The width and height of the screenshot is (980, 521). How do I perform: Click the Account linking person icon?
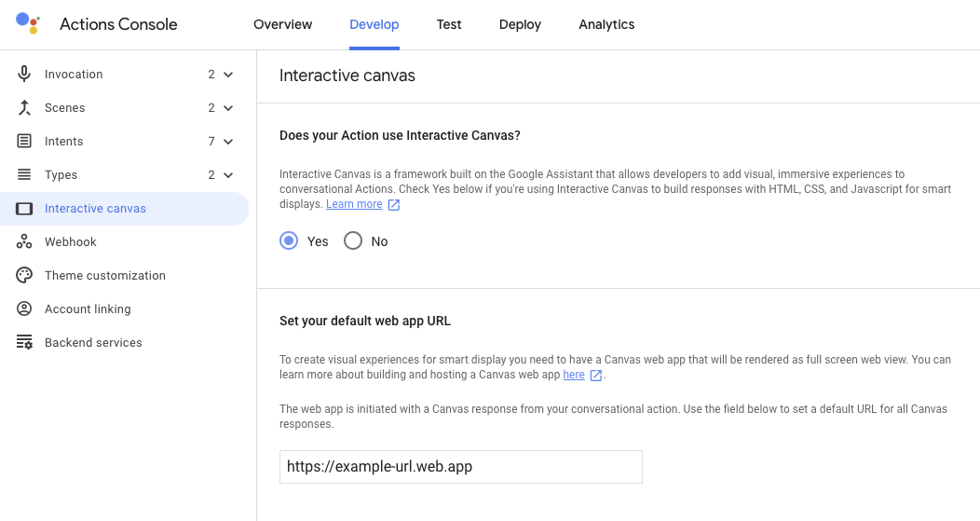click(x=24, y=309)
